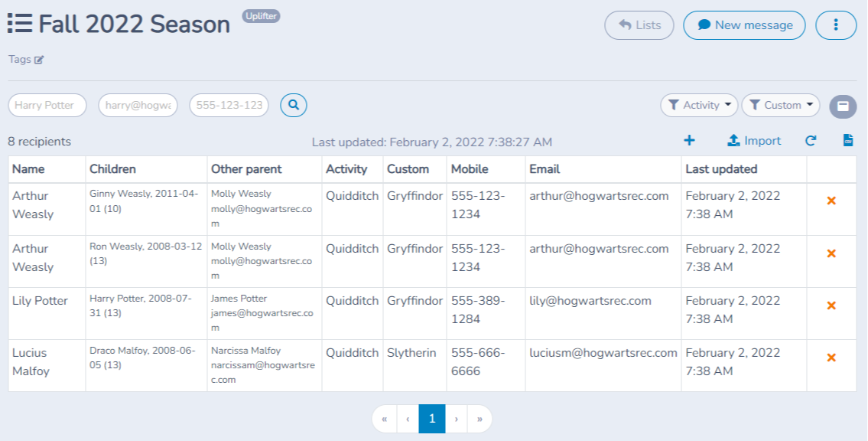
Task: Go to the previous page
Action: [x=408, y=419]
